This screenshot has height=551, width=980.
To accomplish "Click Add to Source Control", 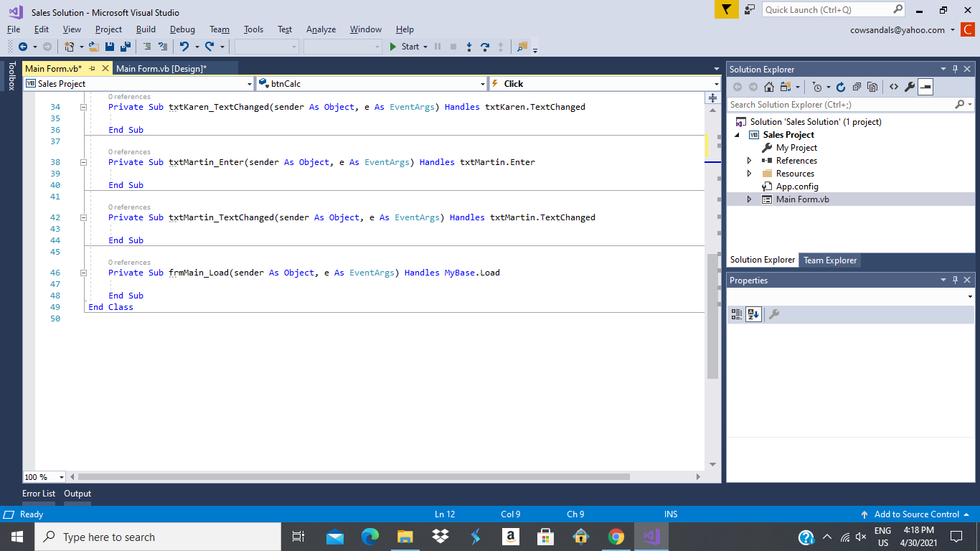I will click(x=916, y=514).
